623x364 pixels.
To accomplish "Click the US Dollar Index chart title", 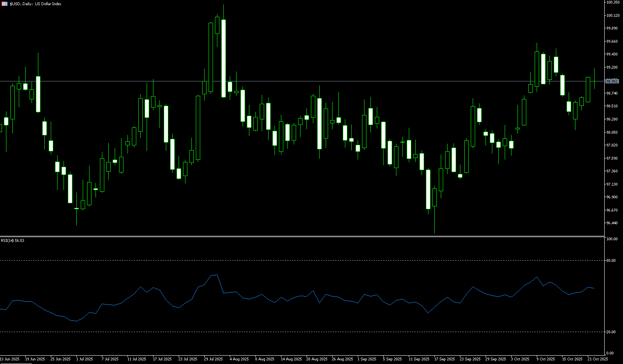I will click(35, 4).
